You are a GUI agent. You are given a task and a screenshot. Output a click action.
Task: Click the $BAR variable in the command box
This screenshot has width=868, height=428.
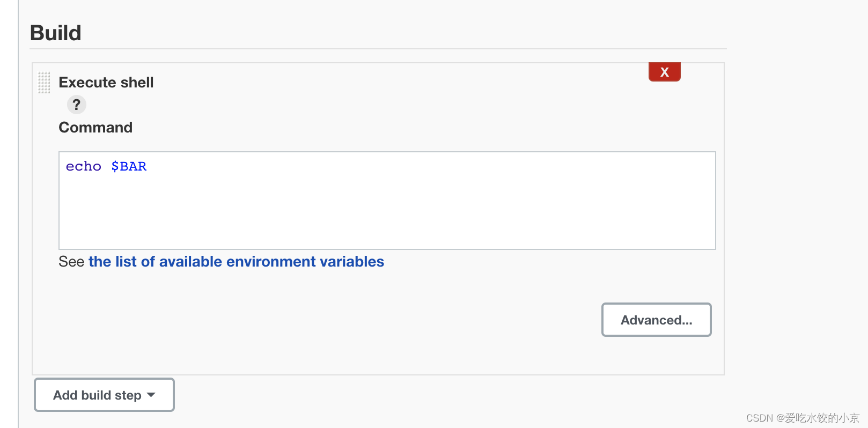(x=129, y=166)
